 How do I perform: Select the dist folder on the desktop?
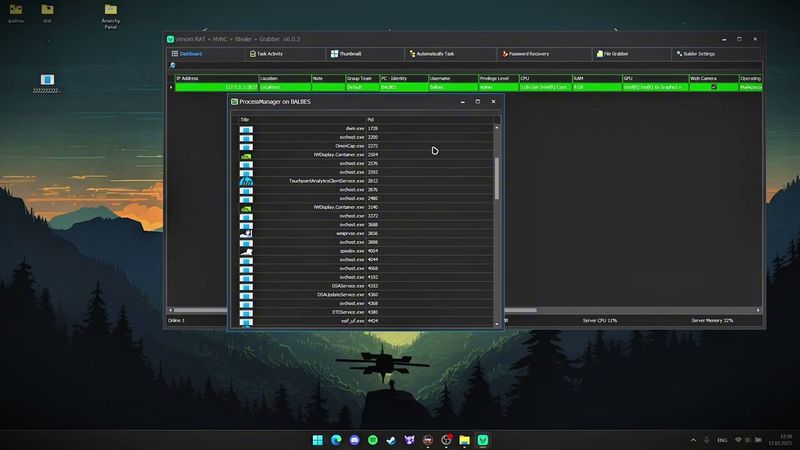coord(47,13)
